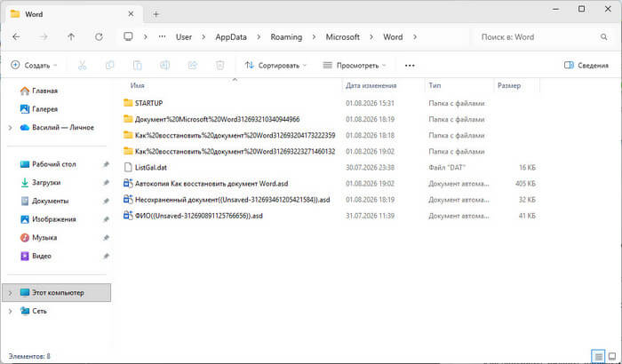Open the Сортировать dropdown
This screenshot has height=364, width=622.
click(275, 66)
